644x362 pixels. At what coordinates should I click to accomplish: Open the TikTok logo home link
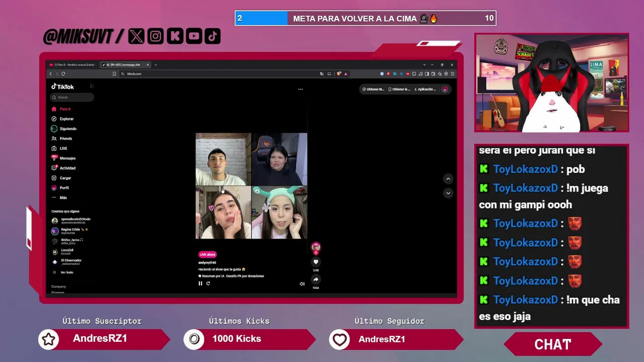62,86
